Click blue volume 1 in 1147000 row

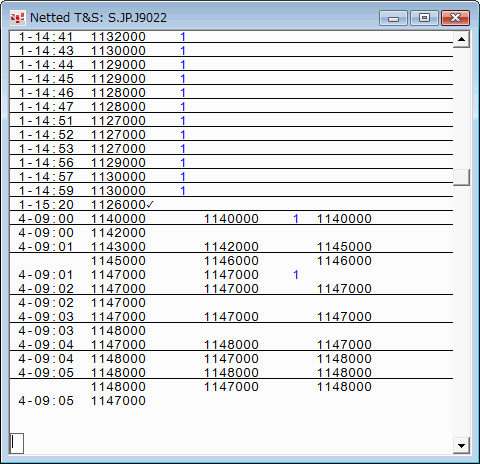(296, 275)
